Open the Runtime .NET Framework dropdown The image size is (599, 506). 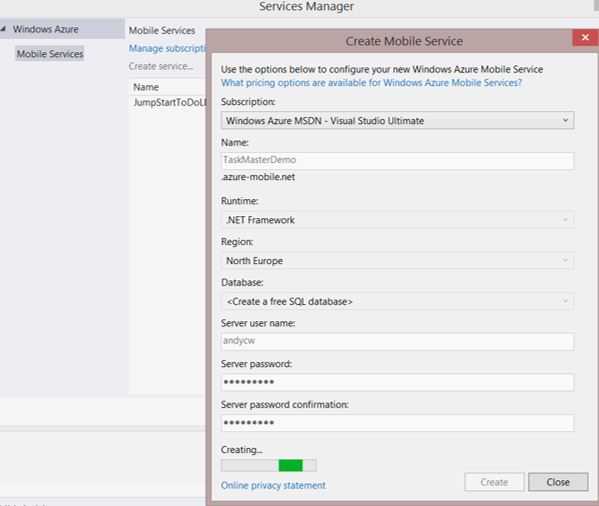(397, 220)
